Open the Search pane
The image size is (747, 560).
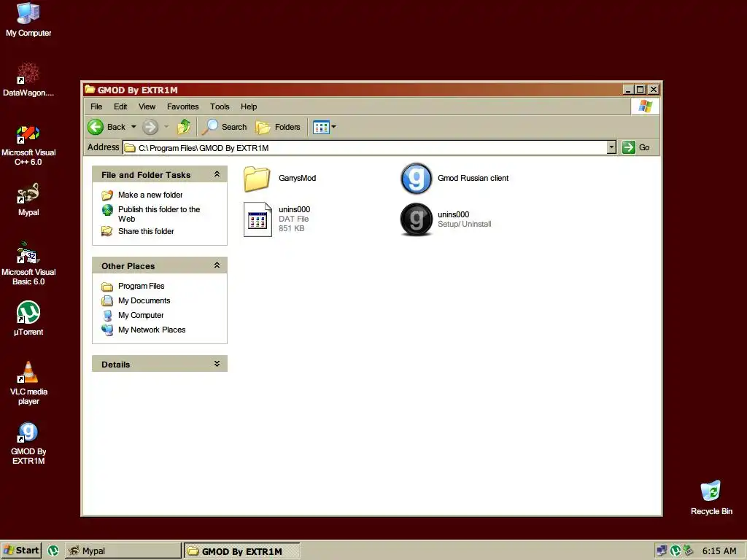[225, 127]
